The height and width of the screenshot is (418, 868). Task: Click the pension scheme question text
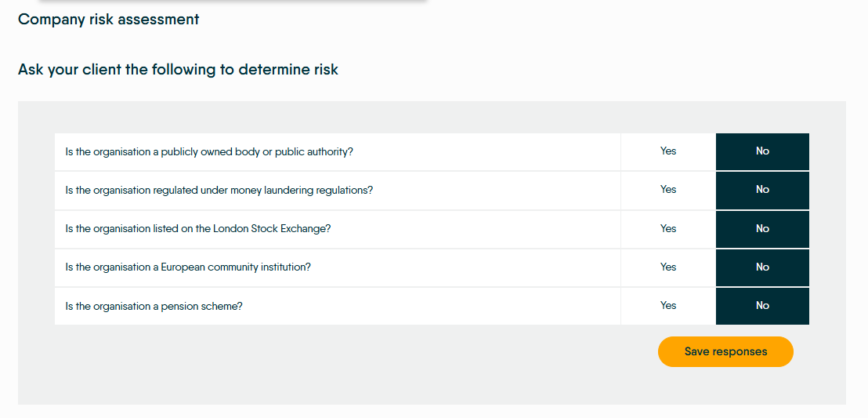[154, 306]
